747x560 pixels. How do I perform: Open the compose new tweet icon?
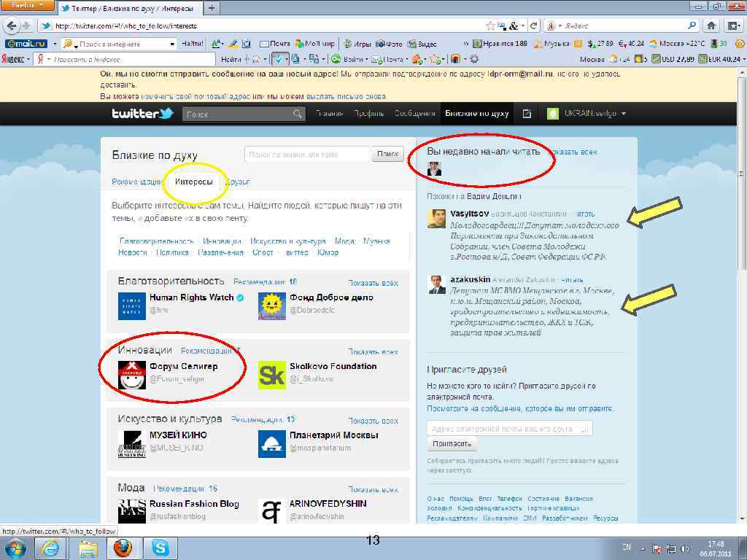tap(527, 113)
